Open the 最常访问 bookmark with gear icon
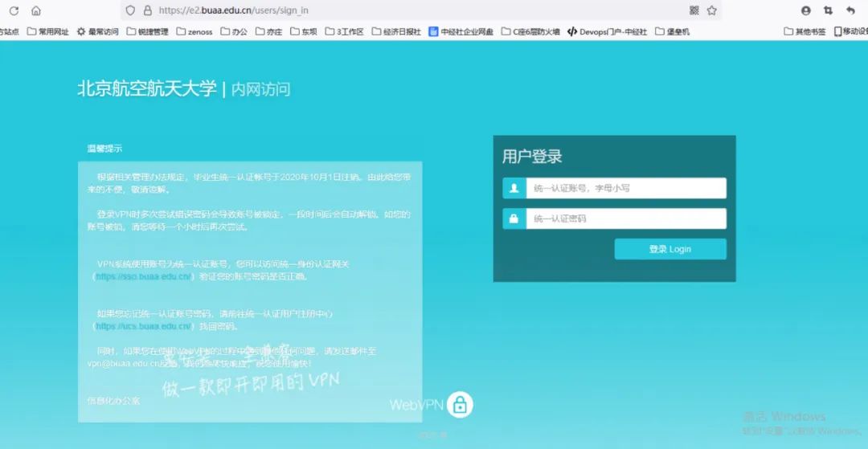This screenshot has width=868, height=449. coord(97,31)
